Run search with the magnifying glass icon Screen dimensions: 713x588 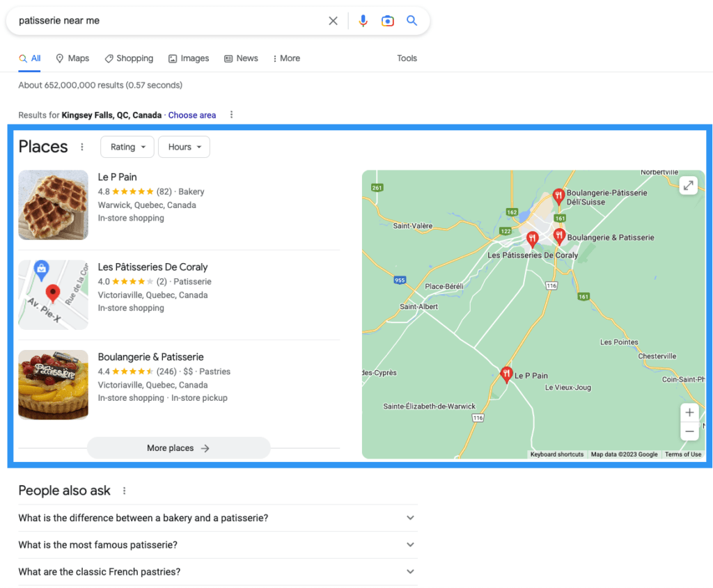[412, 20]
